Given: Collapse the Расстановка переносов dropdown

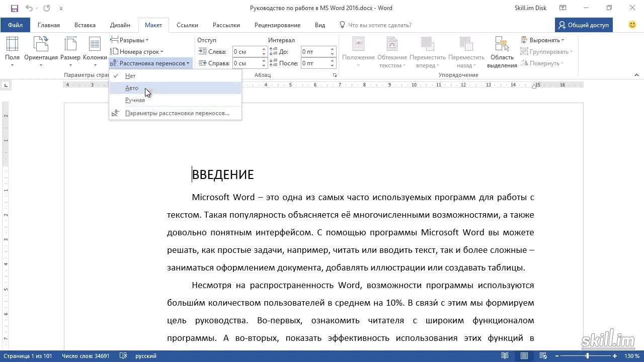Looking at the screenshot, I should (150, 63).
